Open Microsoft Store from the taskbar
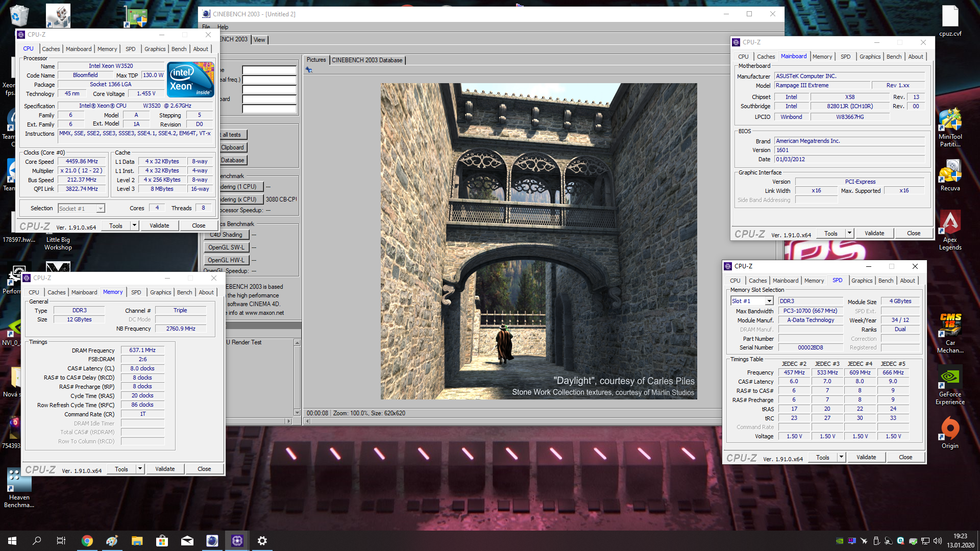Image resolution: width=980 pixels, height=551 pixels. 162,541
